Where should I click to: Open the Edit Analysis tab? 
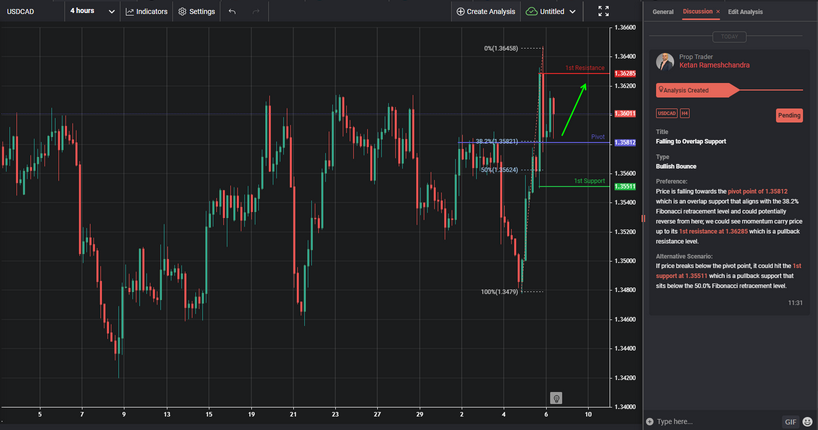[745, 11]
